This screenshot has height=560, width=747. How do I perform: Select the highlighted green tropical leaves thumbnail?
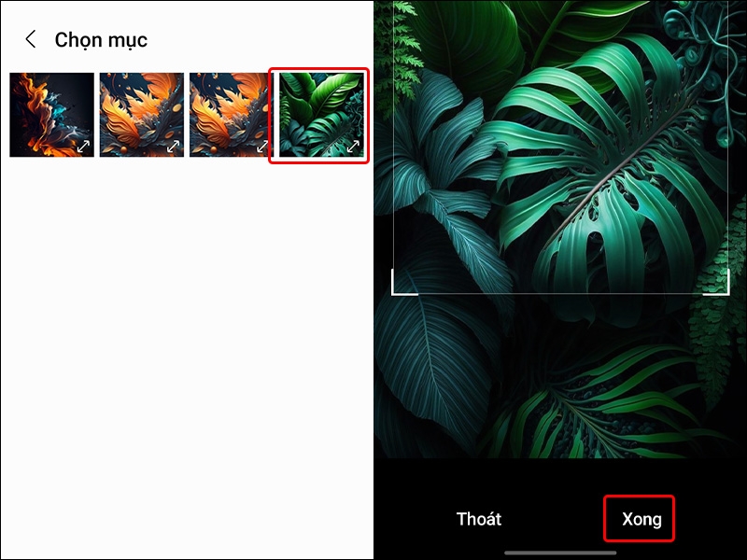tap(321, 115)
